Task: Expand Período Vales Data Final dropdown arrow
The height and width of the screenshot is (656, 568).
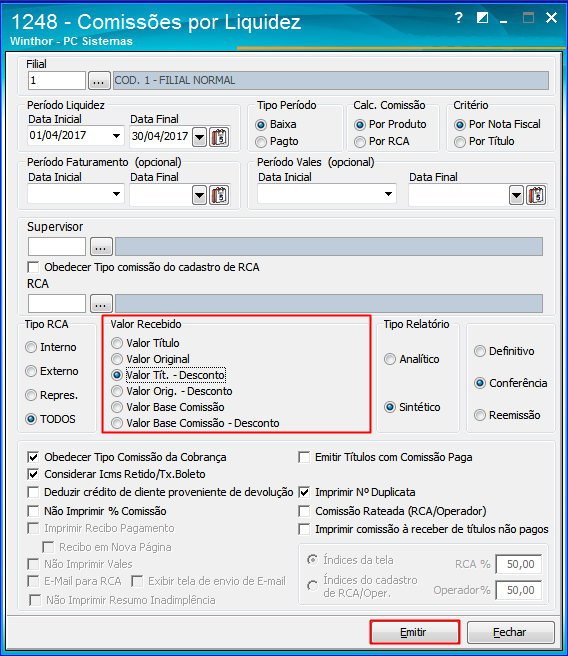Action: click(517, 195)
